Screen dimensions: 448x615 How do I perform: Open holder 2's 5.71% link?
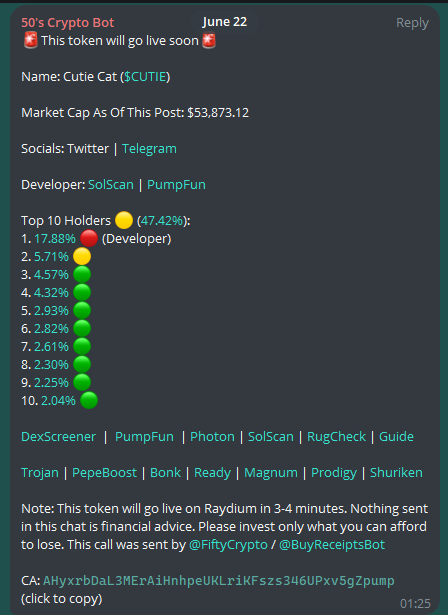(51, 257)
